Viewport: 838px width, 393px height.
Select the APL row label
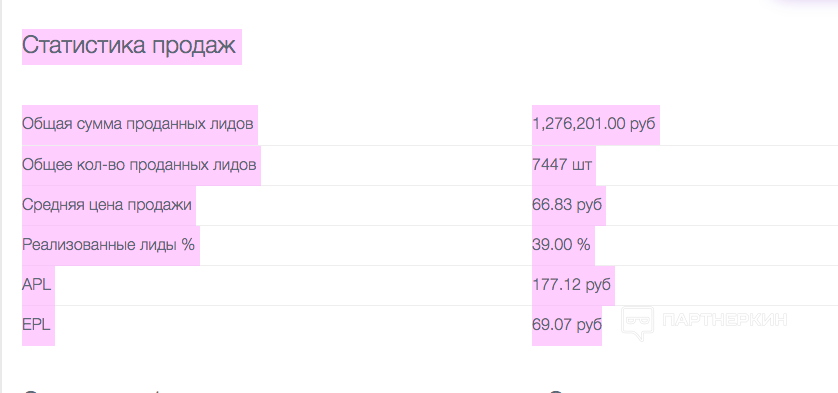point(36,285)
